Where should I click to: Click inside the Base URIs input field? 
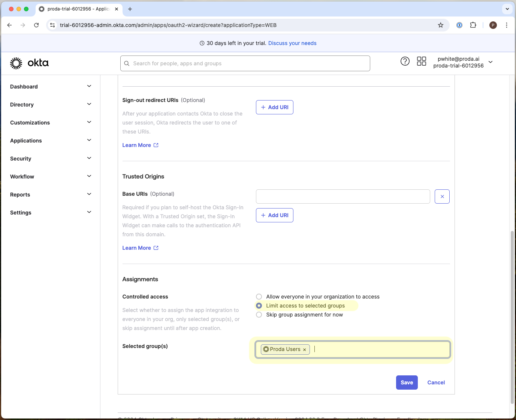(x=343, y=196)
